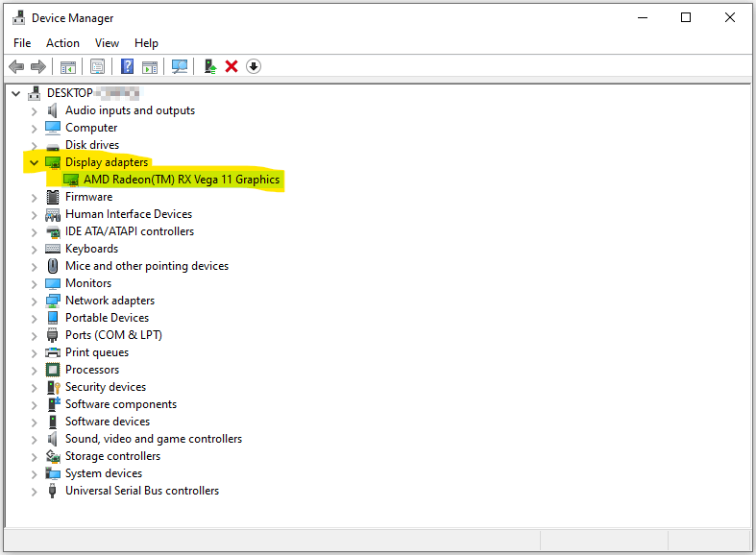The width and height of the screenshot is (756, 555).
Task: Expand the Network adapters category
Action: pos(34,302)
